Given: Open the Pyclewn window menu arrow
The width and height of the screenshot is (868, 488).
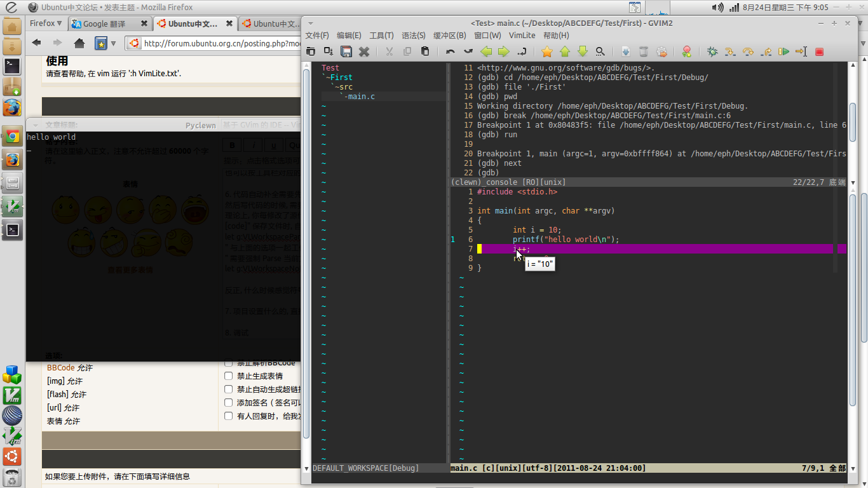Looking at the screenshot, I should pos(36,125).
